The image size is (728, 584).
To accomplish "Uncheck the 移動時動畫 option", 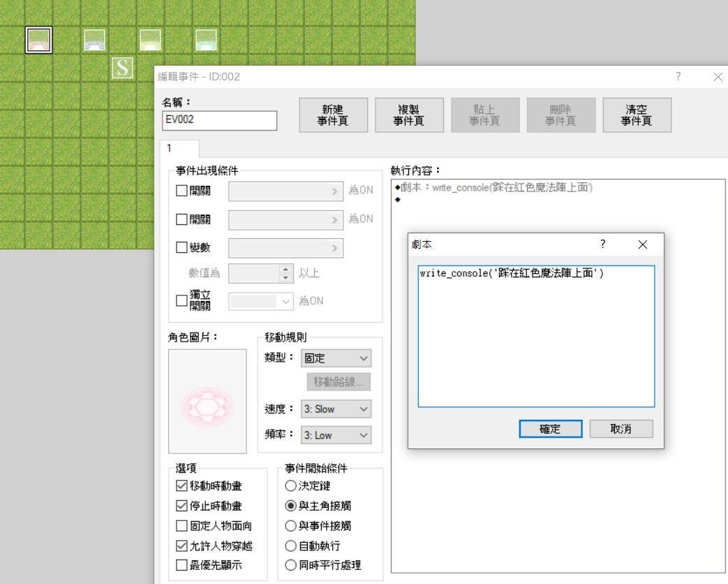I will coord(181,486).
